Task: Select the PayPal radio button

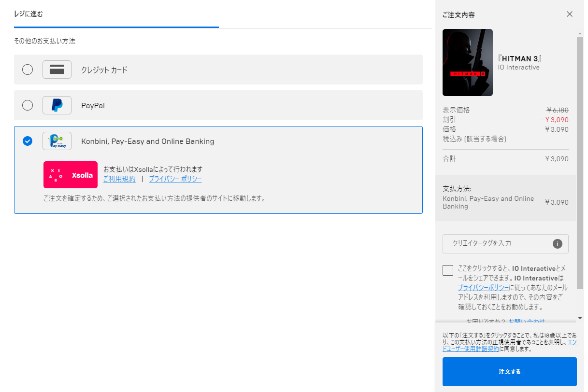Action: (x=28, y=105)
